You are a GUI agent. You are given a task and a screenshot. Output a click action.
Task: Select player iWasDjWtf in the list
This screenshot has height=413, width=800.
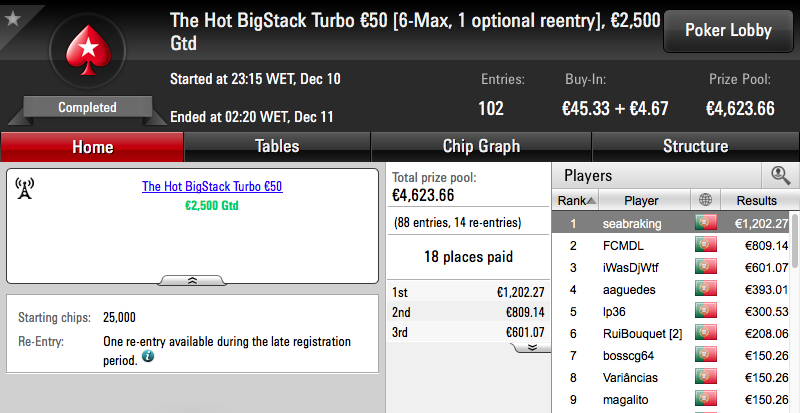click(x=671, y=268)
